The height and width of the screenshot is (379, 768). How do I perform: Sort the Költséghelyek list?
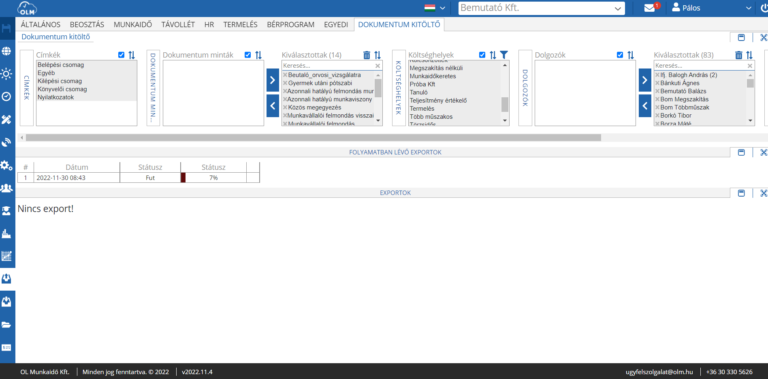(x=493, y=55)
